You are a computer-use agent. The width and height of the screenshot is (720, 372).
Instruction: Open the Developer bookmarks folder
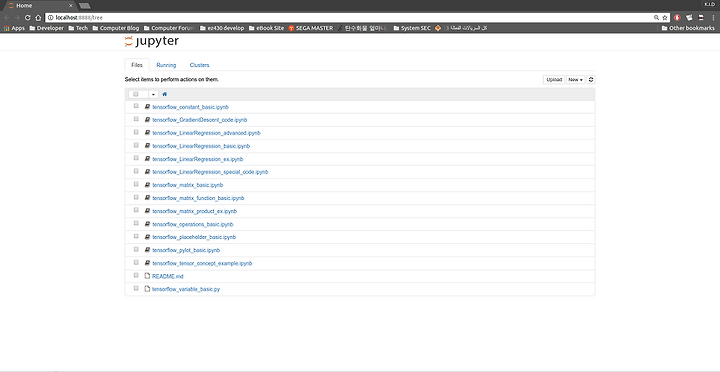click(46, 28)
